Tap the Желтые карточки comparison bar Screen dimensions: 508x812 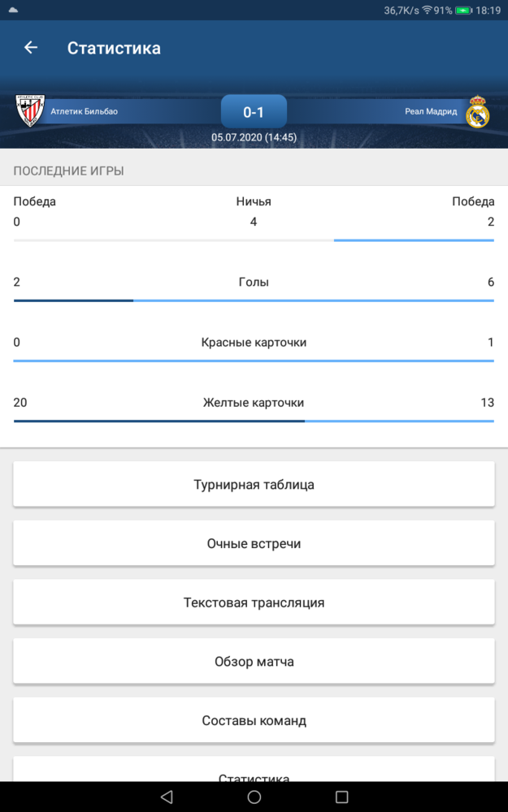point(254,421)
